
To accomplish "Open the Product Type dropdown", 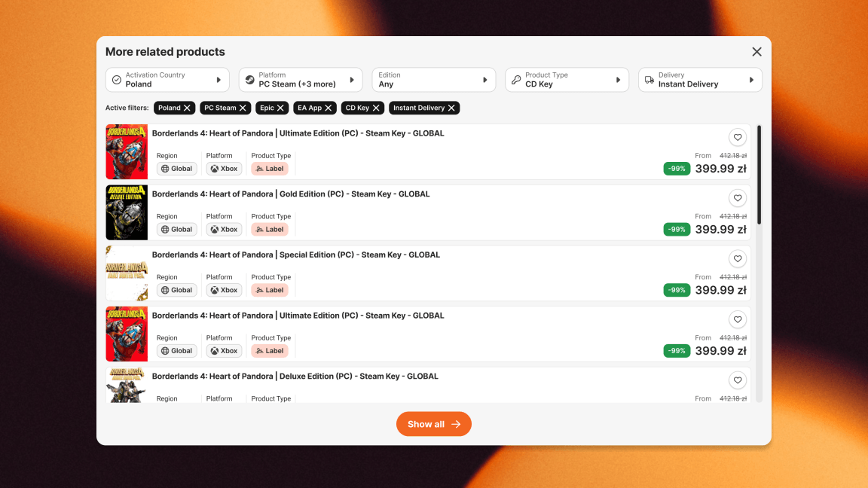I will click(x=567, y=79).
